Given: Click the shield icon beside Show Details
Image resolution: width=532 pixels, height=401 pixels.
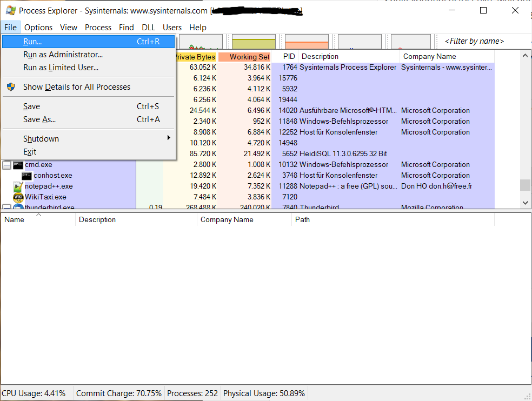Looking at the screenshot, I should click(x=11, y=87).
